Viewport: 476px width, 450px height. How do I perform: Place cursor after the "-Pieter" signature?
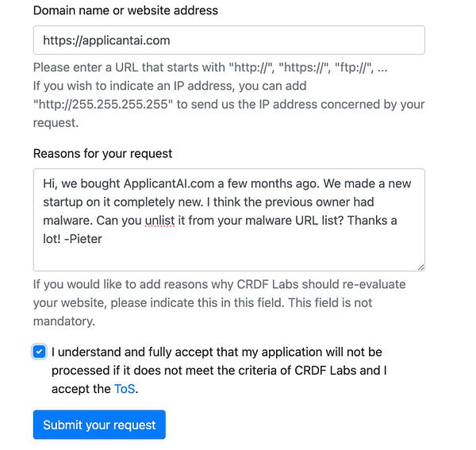coord(103,239)
